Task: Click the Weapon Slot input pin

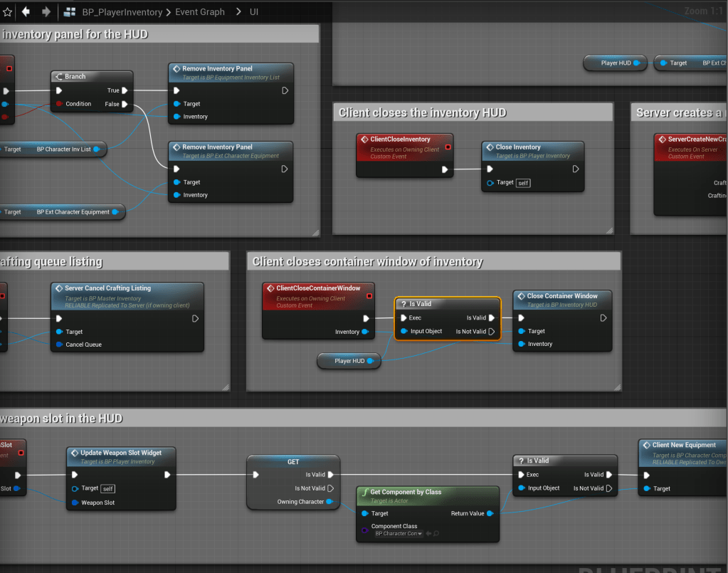Action: [x=75, y=503]
